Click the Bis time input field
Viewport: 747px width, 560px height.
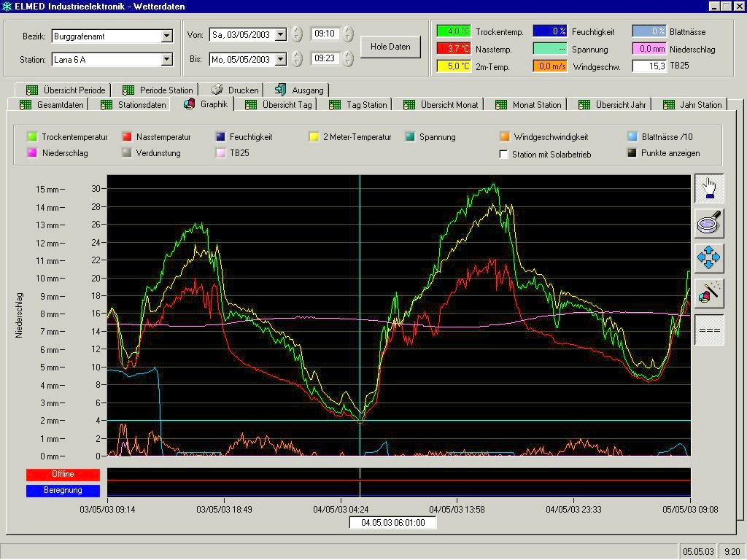pyautogui.click(x=324, y=58)
